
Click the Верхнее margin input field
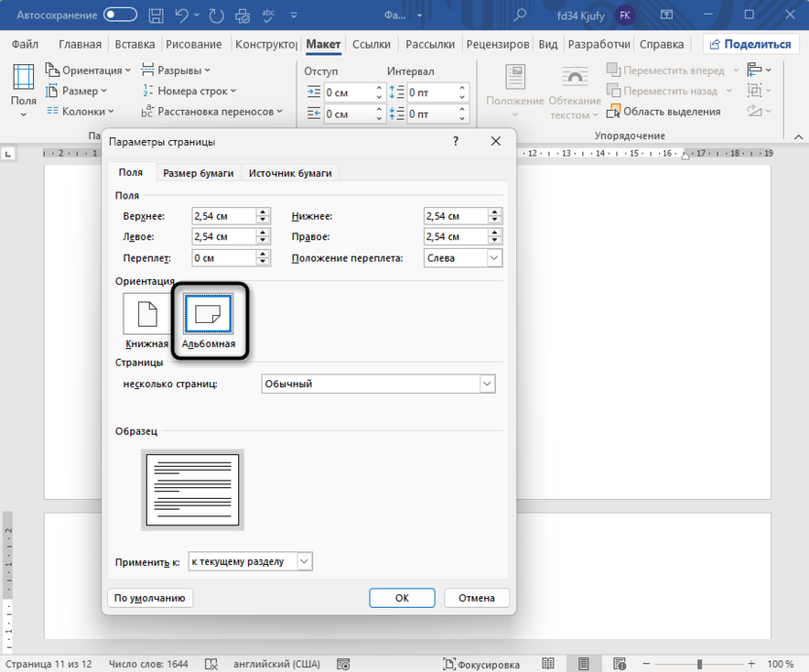click(x=223, y=216)
